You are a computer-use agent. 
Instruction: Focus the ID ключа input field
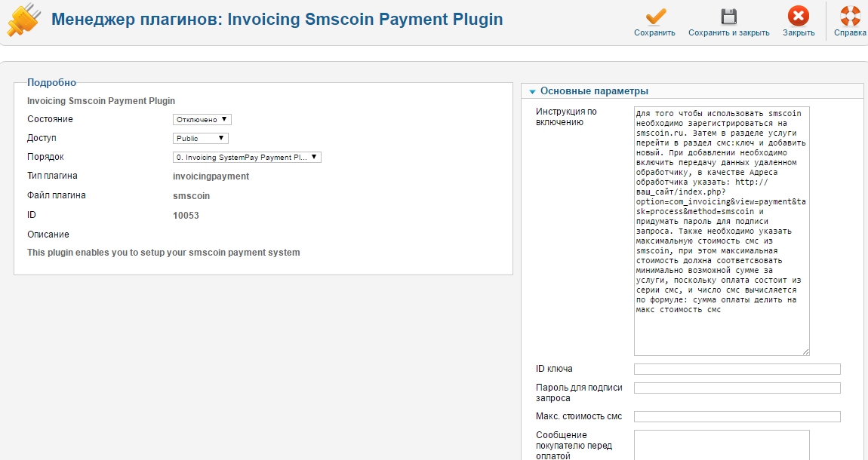coord(737,369)
